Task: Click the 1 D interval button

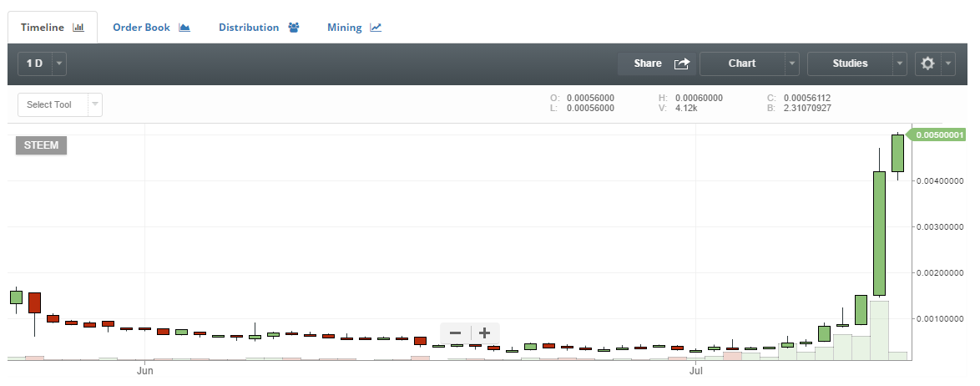Action: [x=35, y=63]
